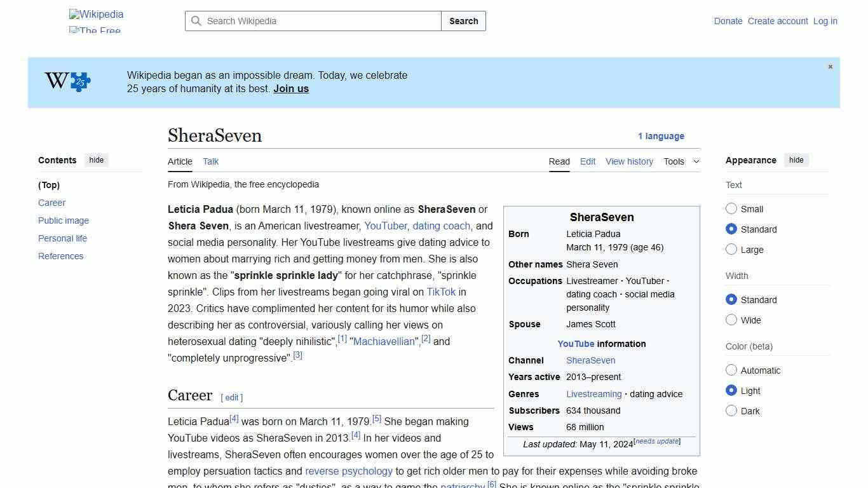
Task: Click inside the Search Wikipedia field
Action: [x=311, y=21]
